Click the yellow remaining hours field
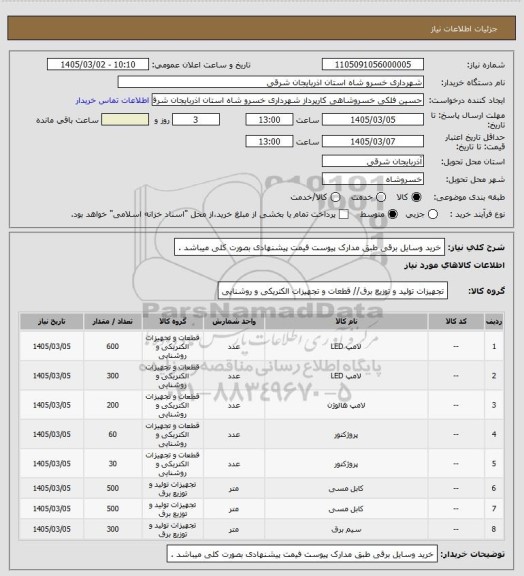The image size is (524, 576). coord(125,120)
